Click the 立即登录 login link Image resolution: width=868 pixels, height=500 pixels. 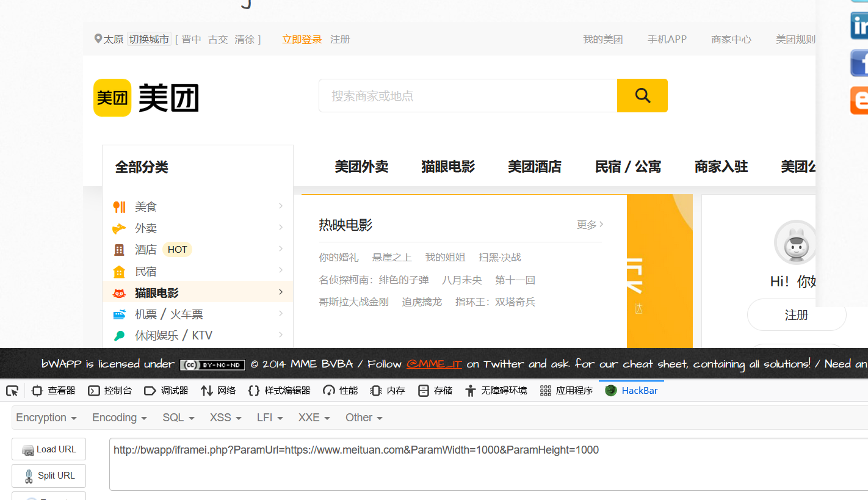(302, 39)
